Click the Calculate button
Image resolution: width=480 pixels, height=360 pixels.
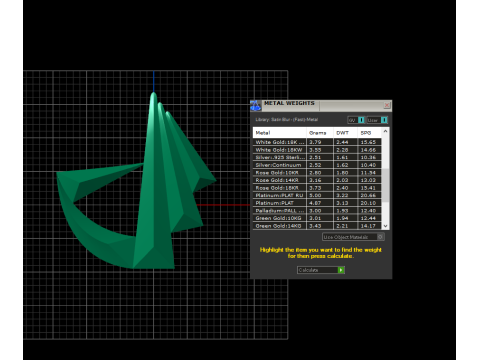click(321, 270)
